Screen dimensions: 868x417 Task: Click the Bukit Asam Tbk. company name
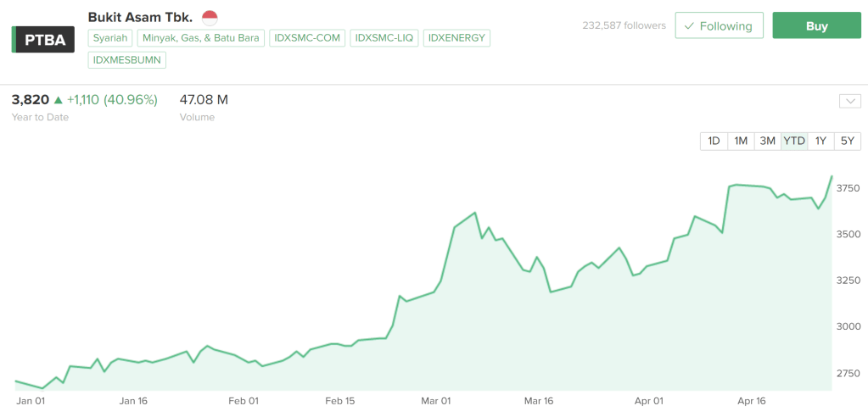[x=141, y=17]
